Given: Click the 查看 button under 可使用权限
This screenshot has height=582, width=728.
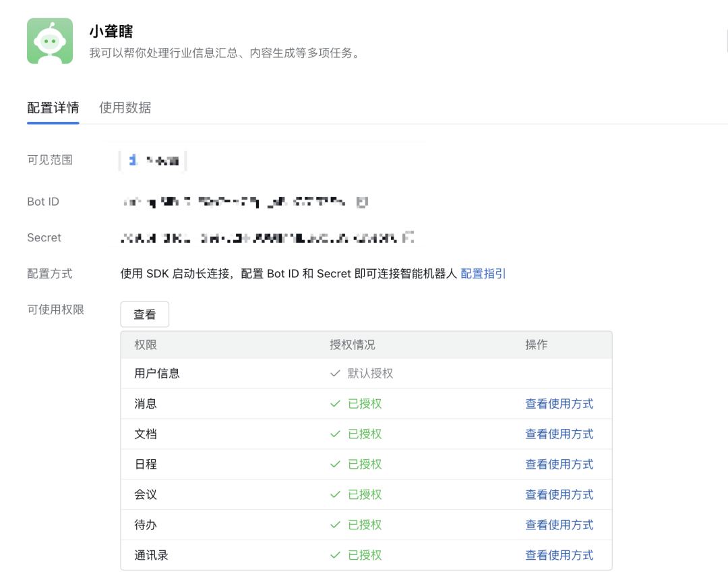Looking at the screenshot, I should [x=144, y=314].
